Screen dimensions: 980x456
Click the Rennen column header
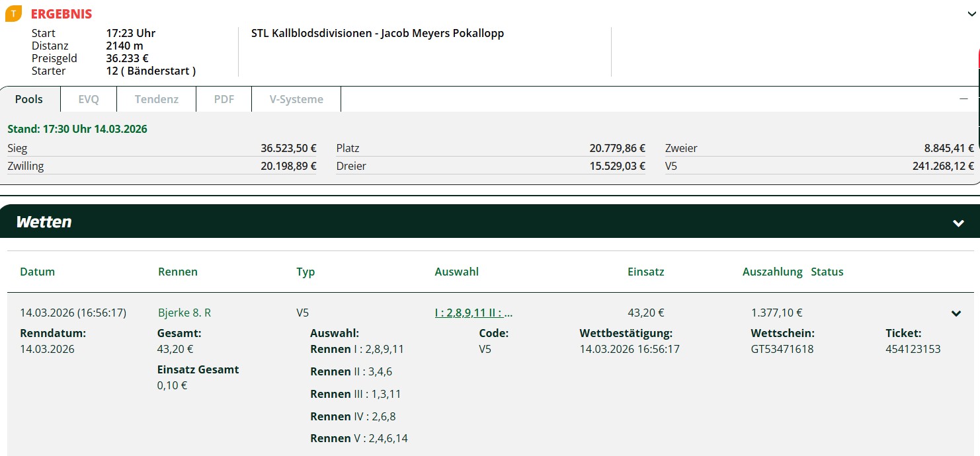click(x=178, y=272)
